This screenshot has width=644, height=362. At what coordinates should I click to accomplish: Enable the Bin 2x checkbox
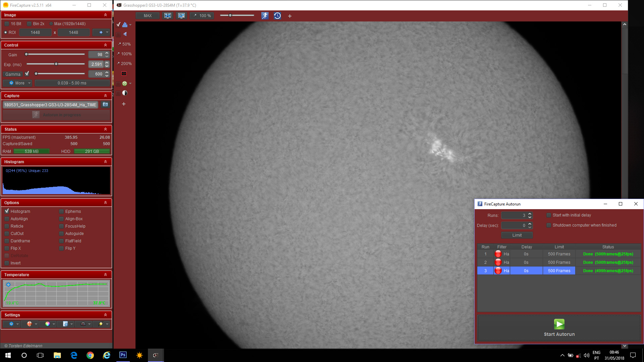pos(29,24)
